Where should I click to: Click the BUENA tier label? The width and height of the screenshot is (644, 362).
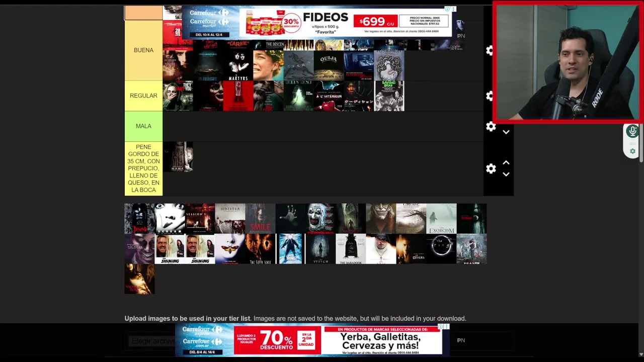click(143, 50)
